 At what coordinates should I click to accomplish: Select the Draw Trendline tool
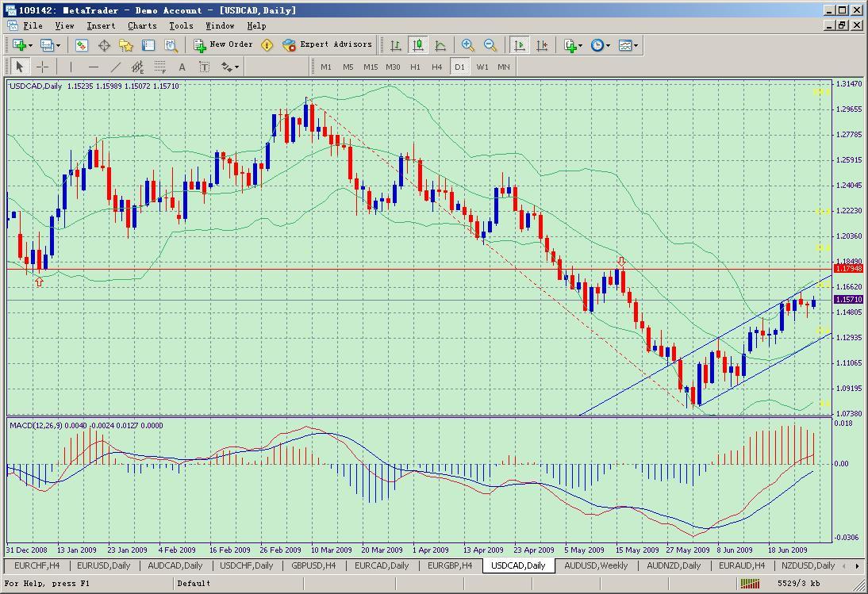tap(117, 67)
